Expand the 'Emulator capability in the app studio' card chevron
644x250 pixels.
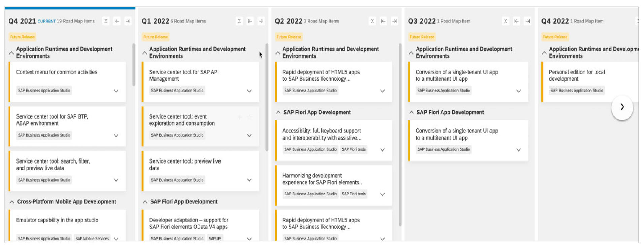[x=116, y=239]
